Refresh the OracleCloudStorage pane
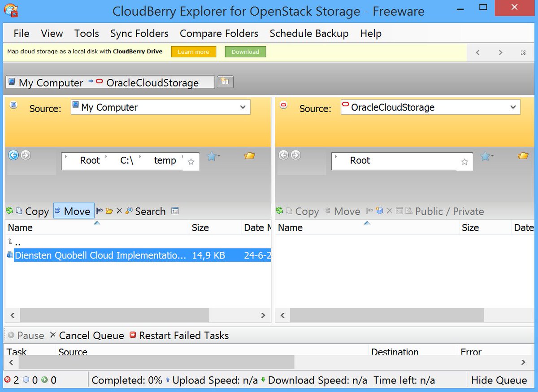 point(280,211)
